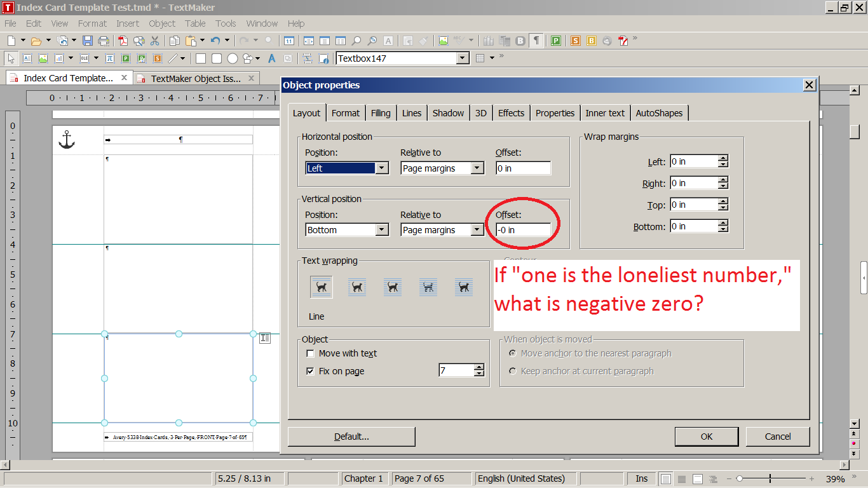Image resolution: width=868 pixels, height=488 pixels.
Task: Click the scissors Cut icon
Action: [154, 41]
